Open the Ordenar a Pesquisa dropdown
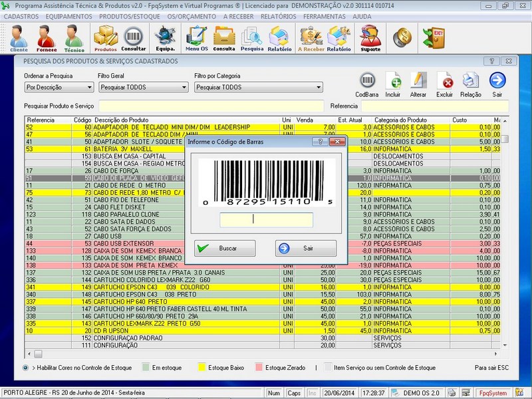Screen dimensions: 532x399 (59, 87)
